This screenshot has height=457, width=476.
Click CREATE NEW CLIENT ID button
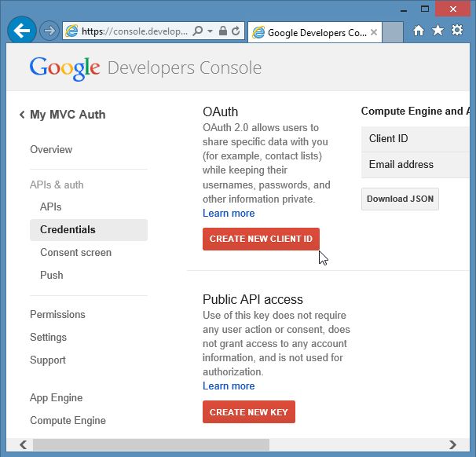261,239
